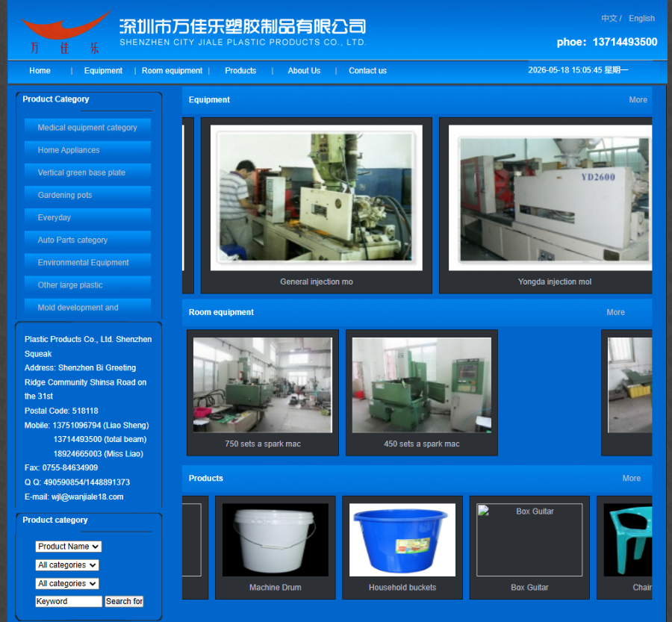Click the Household buckets caption

pos(402,587)
